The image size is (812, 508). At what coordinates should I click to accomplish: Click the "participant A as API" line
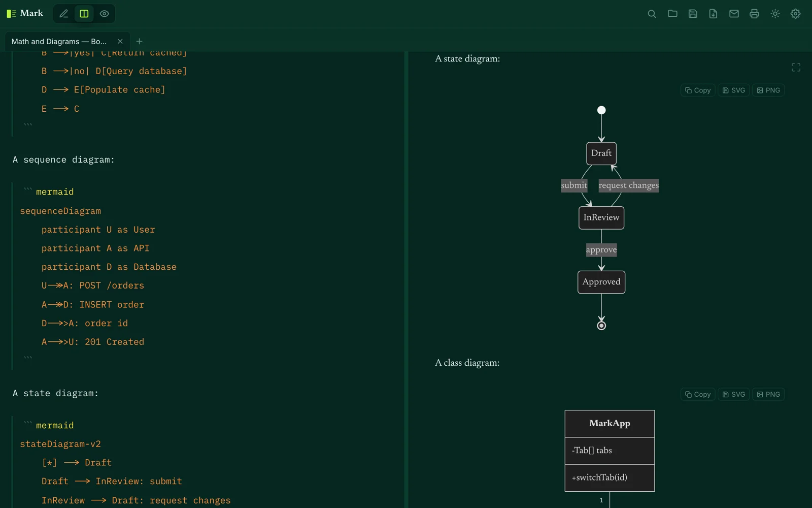point(95,248)
